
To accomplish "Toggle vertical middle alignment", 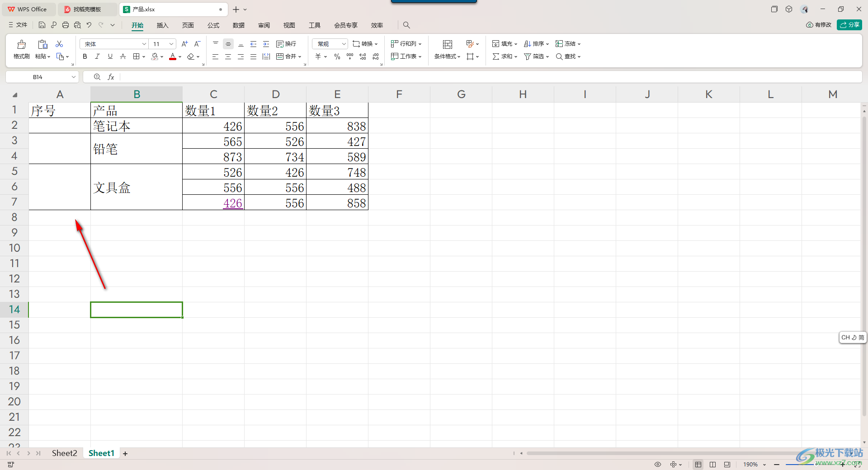I will click(x=228, y=44).
